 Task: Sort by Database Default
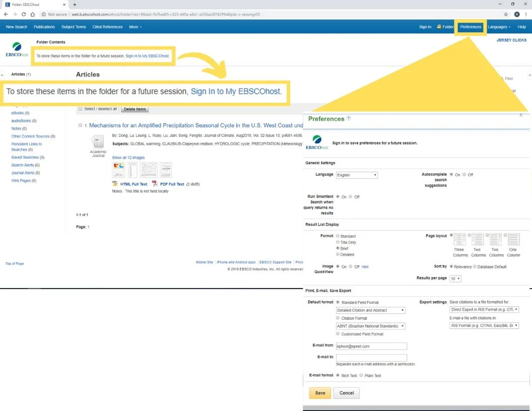coord(475,266)
